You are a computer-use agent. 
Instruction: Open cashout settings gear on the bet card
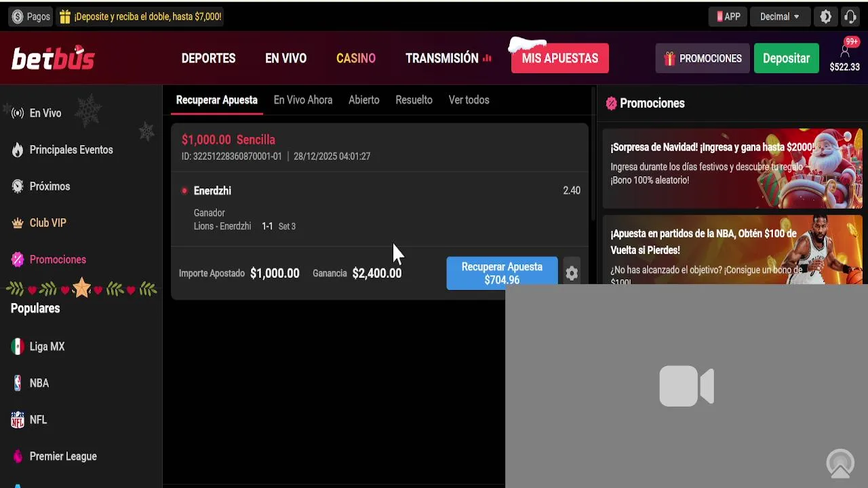tap(572, 273)
